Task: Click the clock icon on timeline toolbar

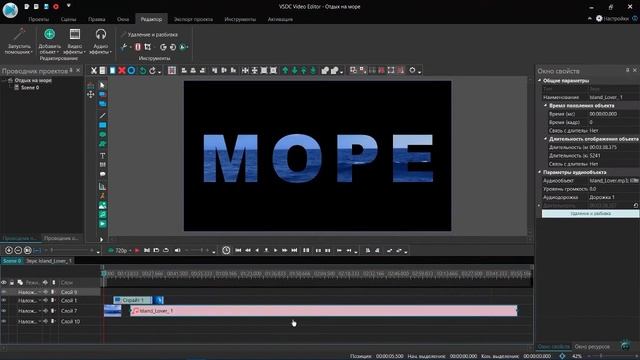Action: click(x=226, y=250)
